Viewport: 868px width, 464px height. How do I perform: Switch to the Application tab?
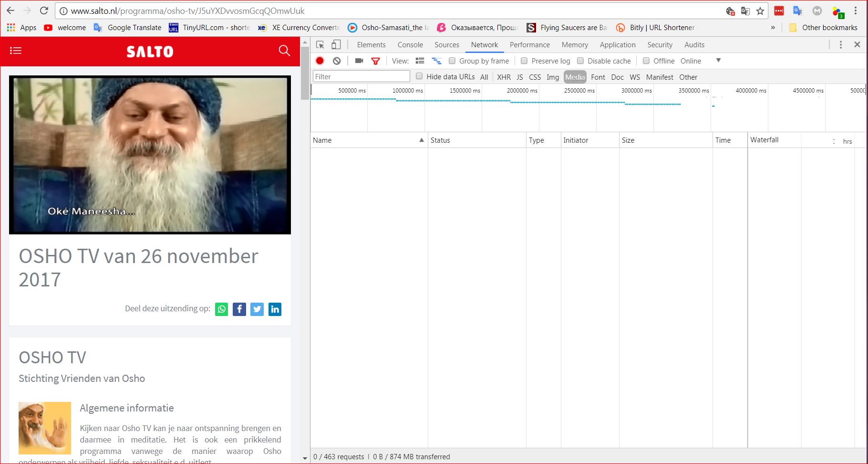click(x=618, y=45)
